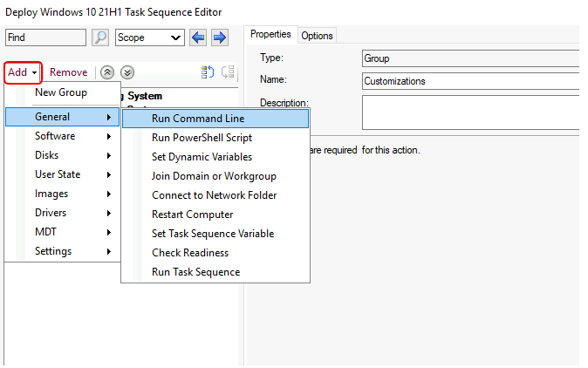Screen dimensions: 588x368
Task: Go to previous find result blue arrow
Action: pos(198,37)
